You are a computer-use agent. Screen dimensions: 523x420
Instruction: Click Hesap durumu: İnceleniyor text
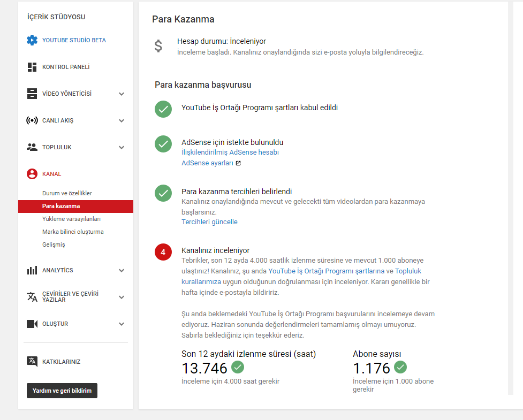point(222,41)
